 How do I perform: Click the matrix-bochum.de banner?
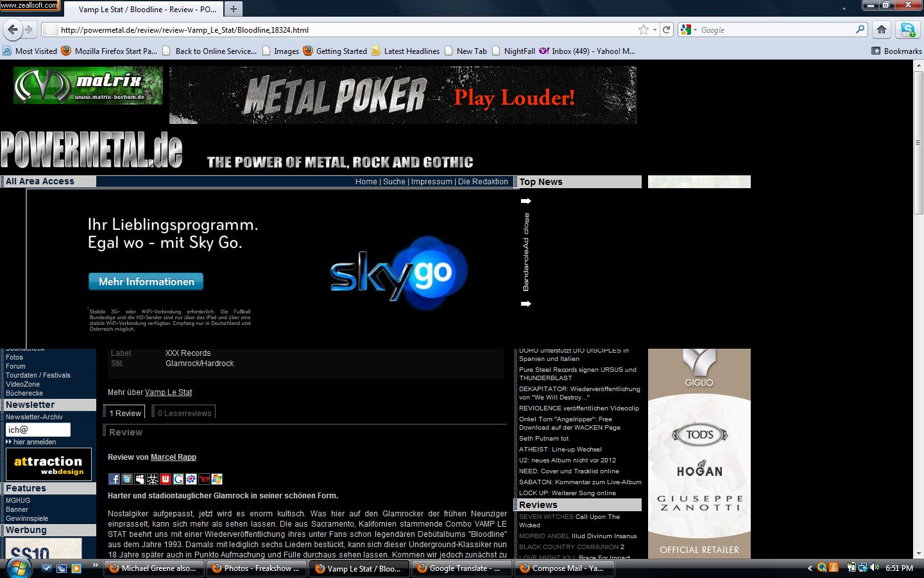[x=88, y=85]
